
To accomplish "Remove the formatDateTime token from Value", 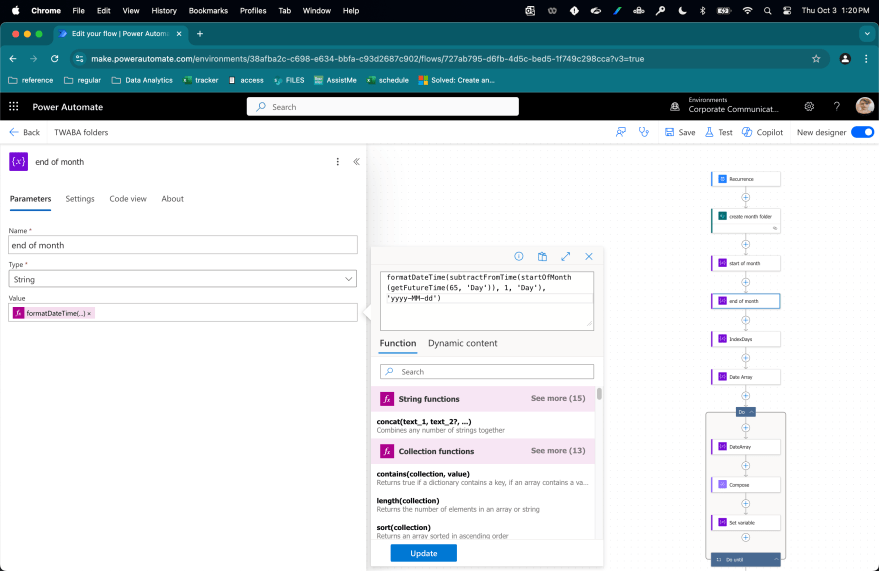I will click(89, 314).
